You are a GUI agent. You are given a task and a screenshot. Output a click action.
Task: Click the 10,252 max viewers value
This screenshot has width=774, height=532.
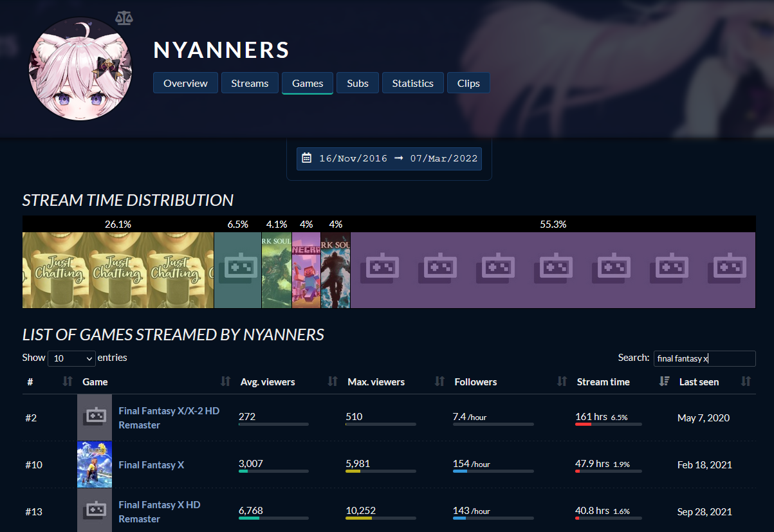(360, 510)
